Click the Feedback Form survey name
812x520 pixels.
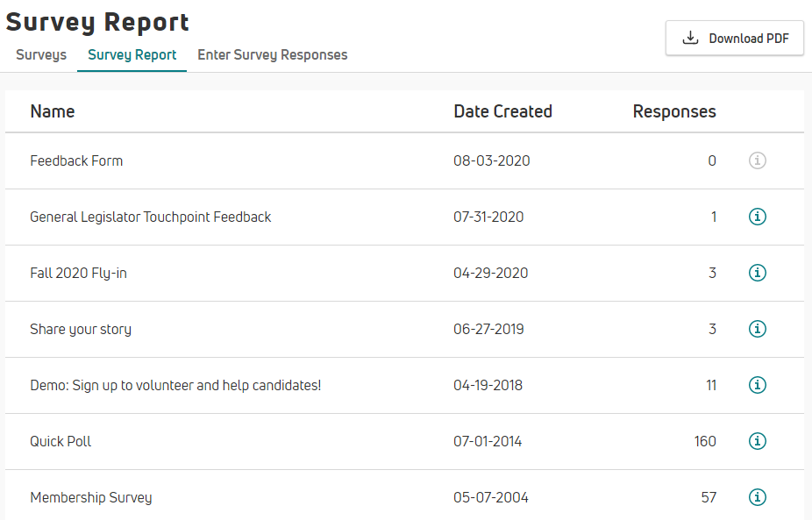[76, 160]
